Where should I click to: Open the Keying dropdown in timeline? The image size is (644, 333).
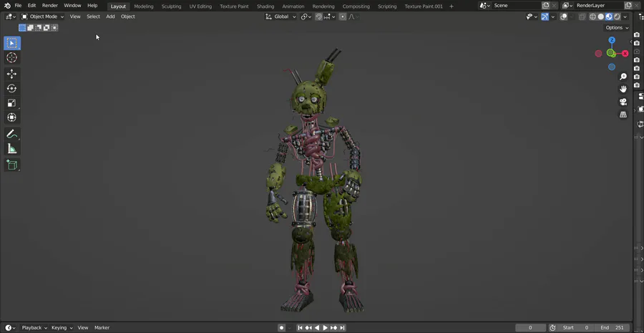click(x=62, y=328)
